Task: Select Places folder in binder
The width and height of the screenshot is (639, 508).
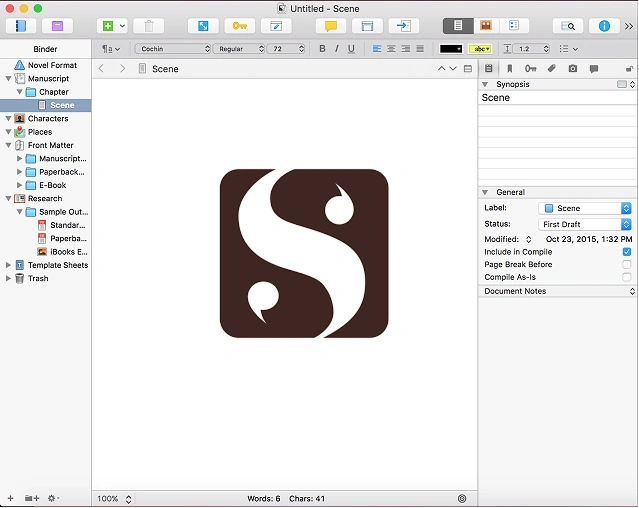Action: (46, 132)
